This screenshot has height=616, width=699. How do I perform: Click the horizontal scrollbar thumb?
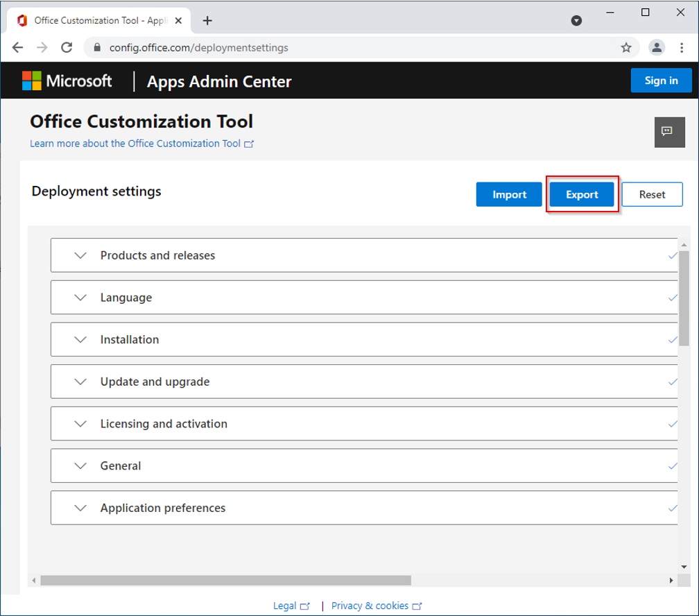[x=225, y=581]
